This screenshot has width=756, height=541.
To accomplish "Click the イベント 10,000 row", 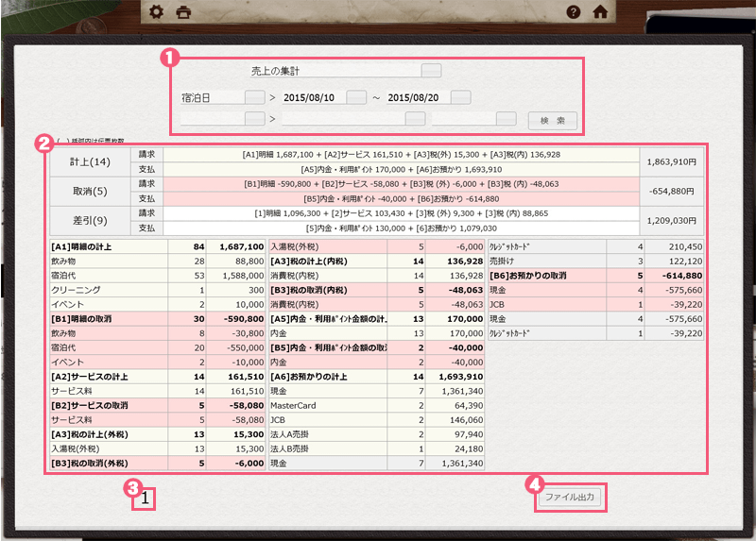I will (157, 304).
